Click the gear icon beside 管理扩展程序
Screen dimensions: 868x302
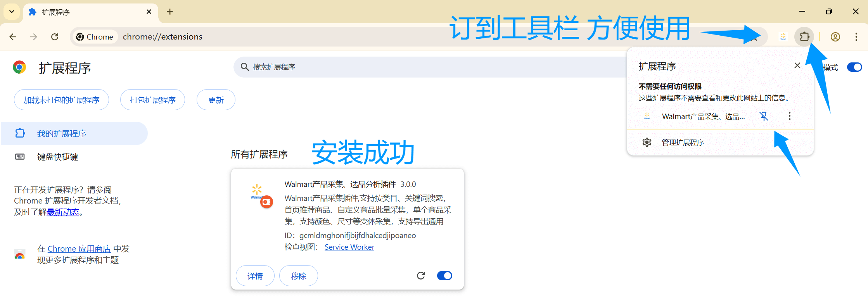647,142
